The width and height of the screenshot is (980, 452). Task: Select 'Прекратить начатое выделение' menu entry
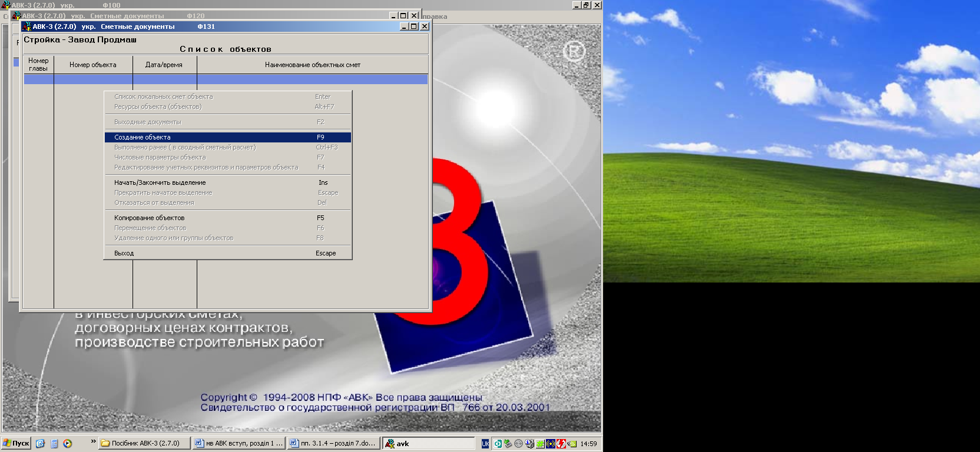click(x=228, y=192)
